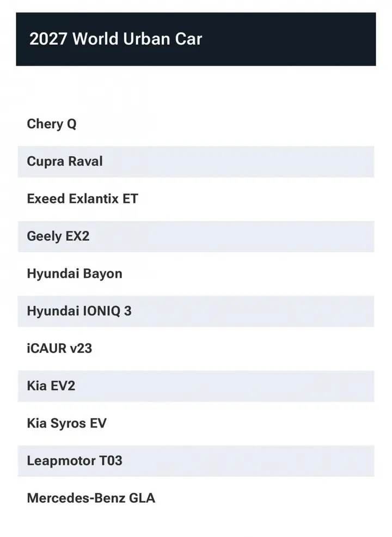Select the Hyundai IONIQ 3 row
This screenshot has height=537, width=392.
click(196, 312)
